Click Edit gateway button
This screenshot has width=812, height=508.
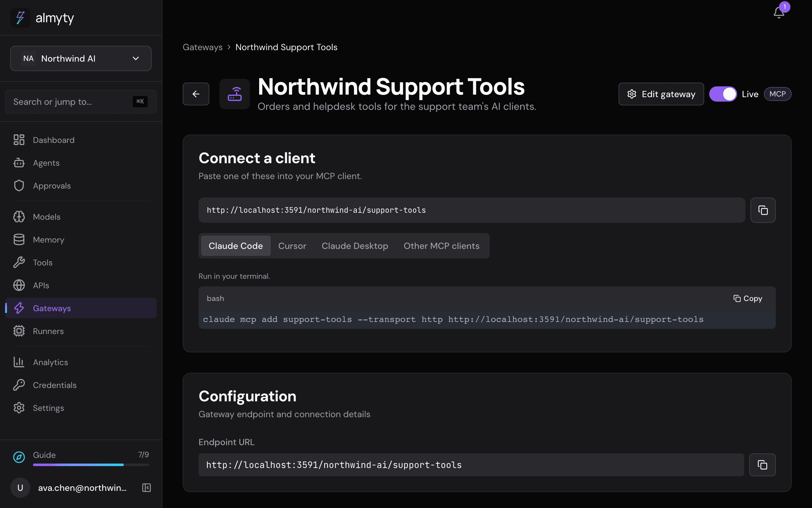tap(661, 94)
